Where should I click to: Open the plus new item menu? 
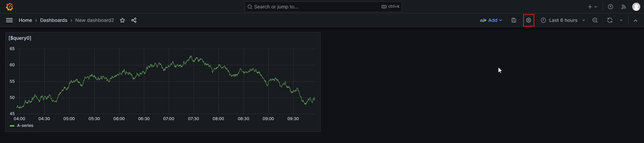[x=592, y=7]
